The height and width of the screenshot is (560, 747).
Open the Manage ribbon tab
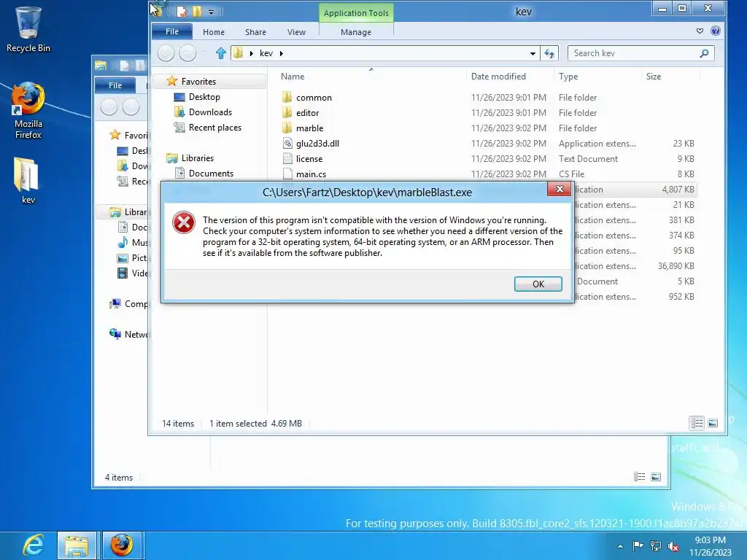(356, 32)
